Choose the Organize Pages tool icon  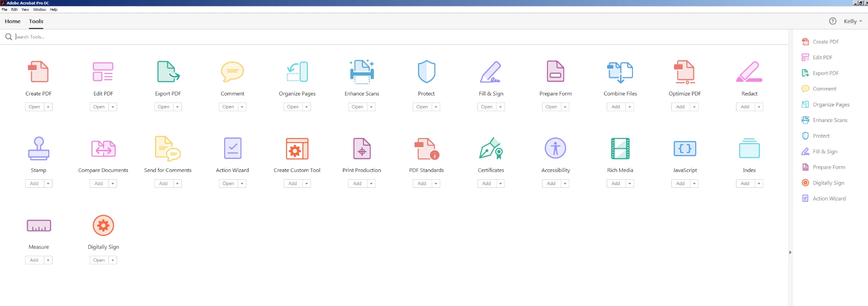(297, 72)
